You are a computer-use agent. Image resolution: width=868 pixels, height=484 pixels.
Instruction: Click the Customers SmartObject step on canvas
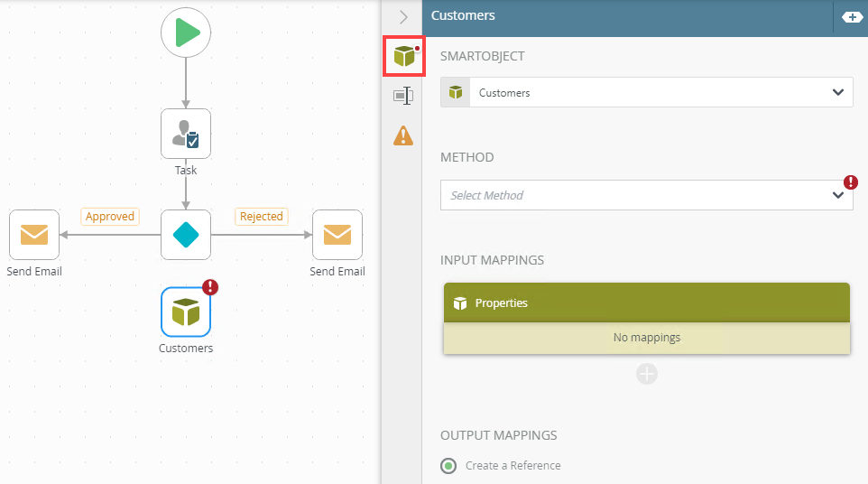pyautogui.click(x=186, y=312)
